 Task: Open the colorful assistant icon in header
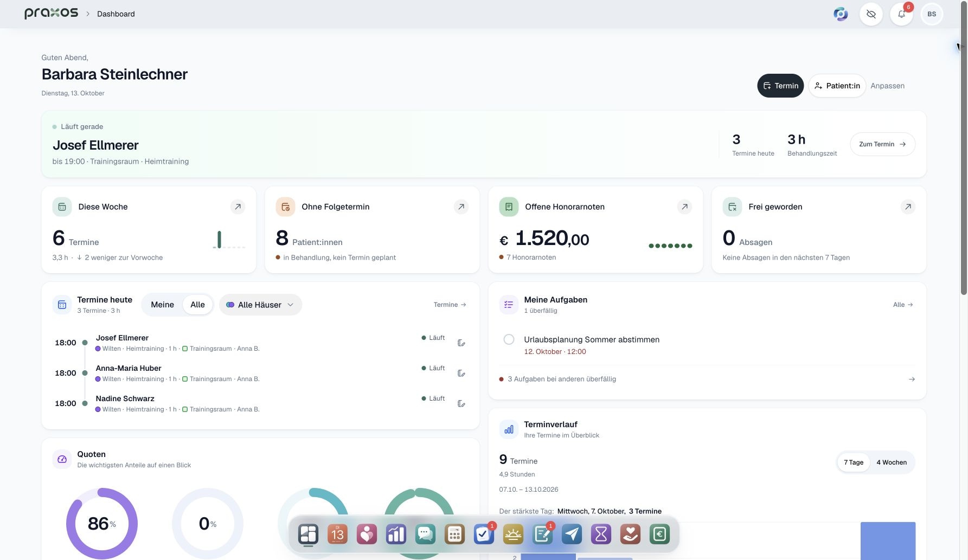click(841, 14)
